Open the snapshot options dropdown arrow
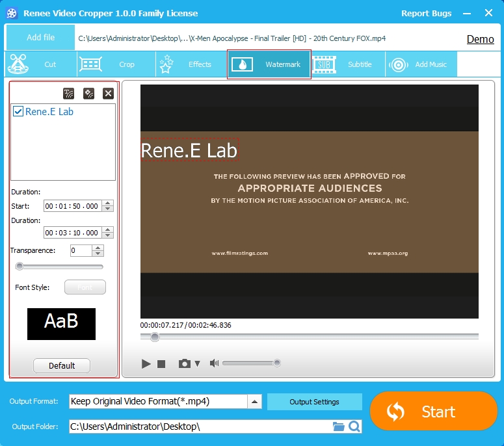Screen dimensions: 504x446 (x=198, y=363)
